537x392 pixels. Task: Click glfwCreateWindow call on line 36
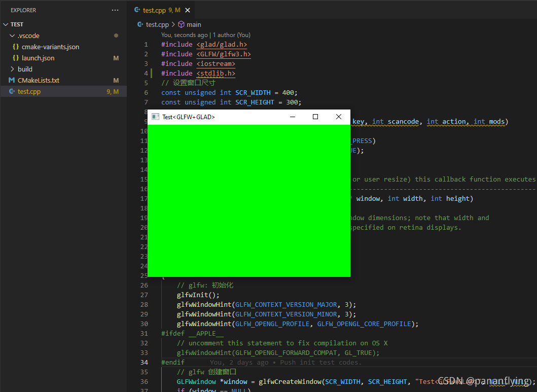coord(290,381)
